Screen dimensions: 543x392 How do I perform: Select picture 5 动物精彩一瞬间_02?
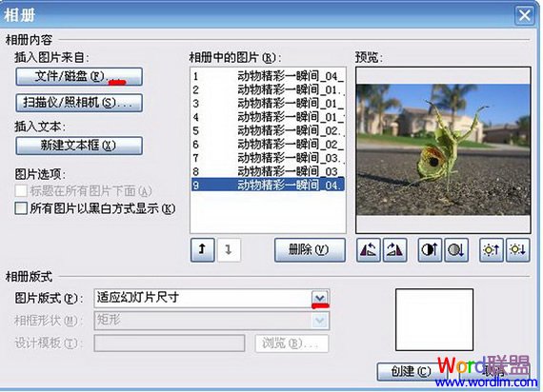click(268, 130)
